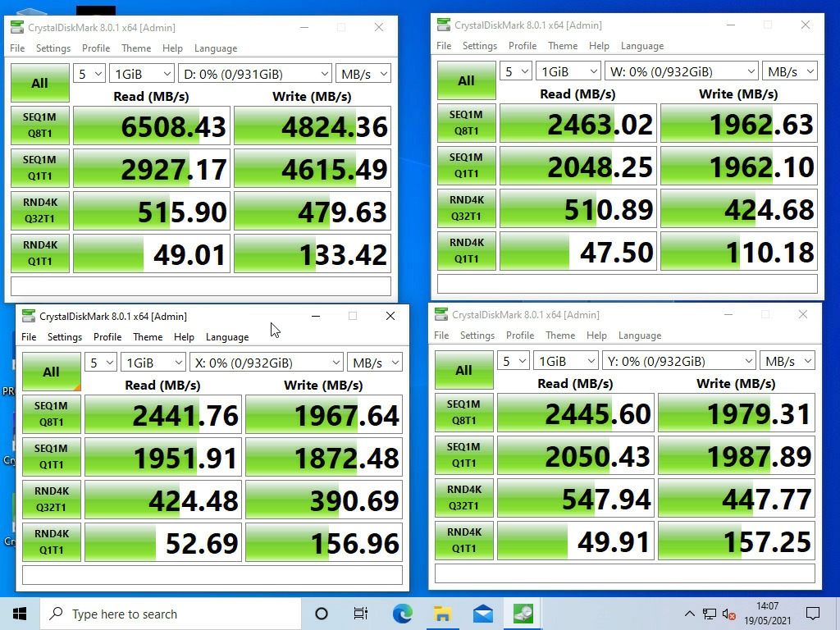840x630 pixels.
Task: Click read result 6508.43 in D: window
Action: tap(152, 126)
